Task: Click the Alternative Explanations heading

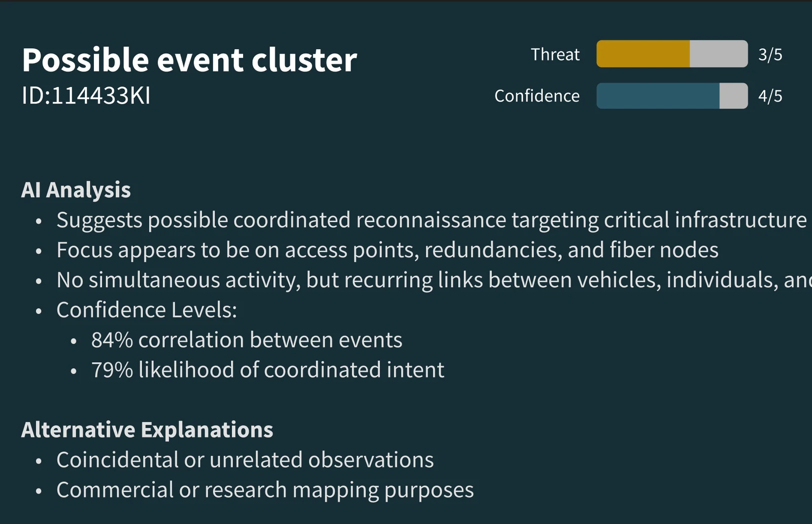Action: click(x=147, y=430)
